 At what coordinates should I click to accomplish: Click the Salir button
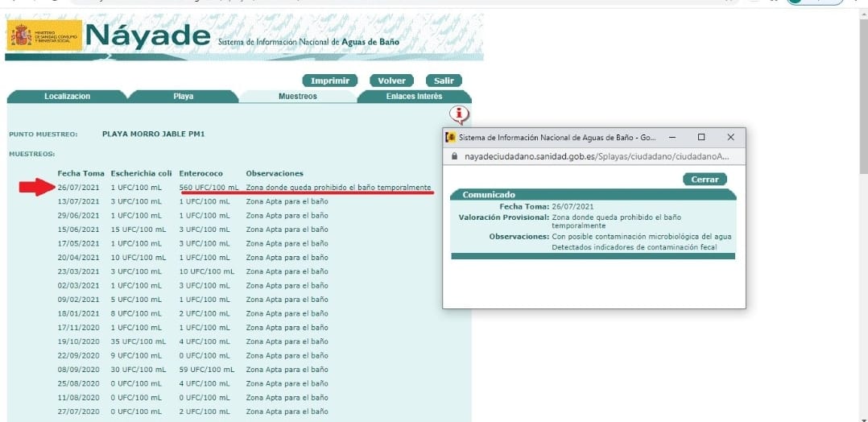click(444, 81)
